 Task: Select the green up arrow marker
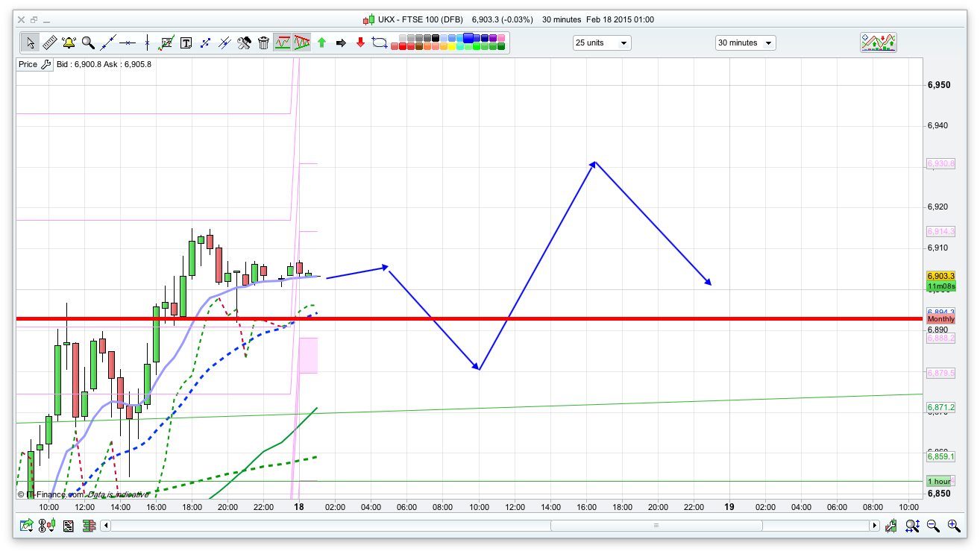tap(321, 43)
